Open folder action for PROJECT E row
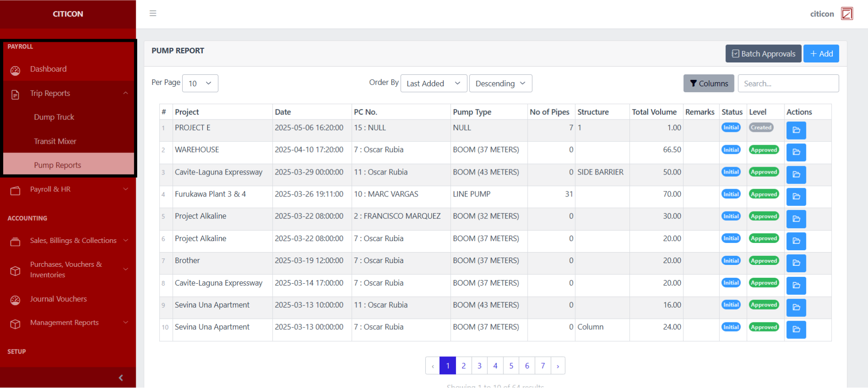 (x=796, y=130)
